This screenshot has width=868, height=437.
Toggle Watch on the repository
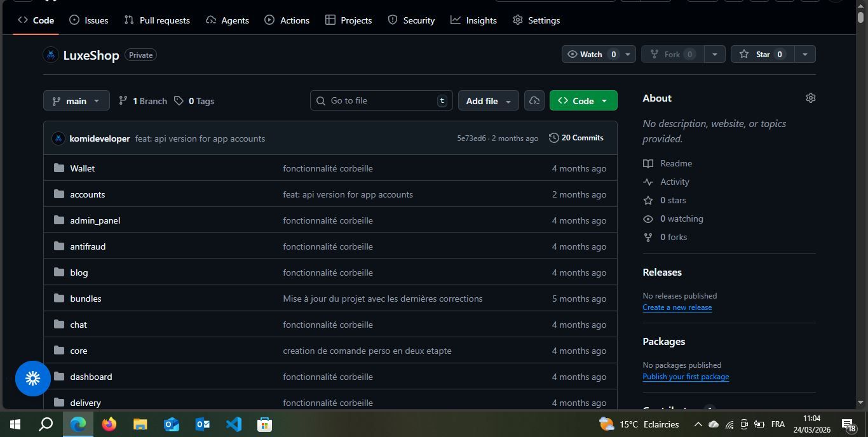point(591,55)
